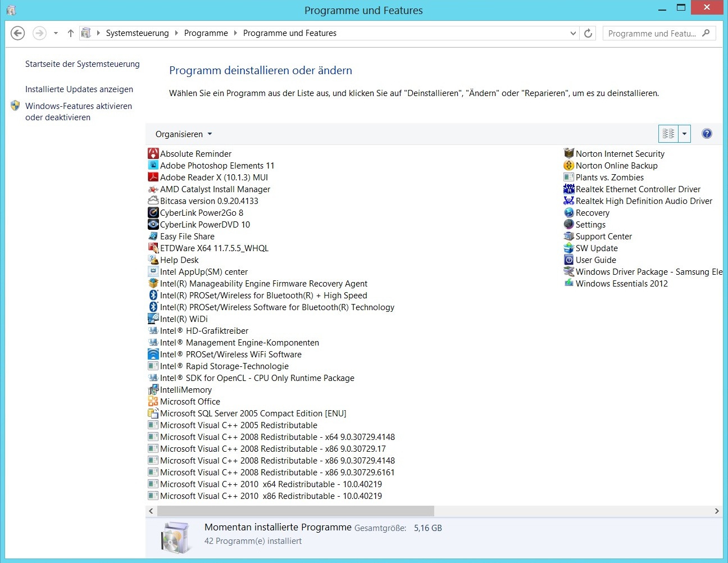Select the Settings program entry

pyautogui.click(x=585, y=224)
